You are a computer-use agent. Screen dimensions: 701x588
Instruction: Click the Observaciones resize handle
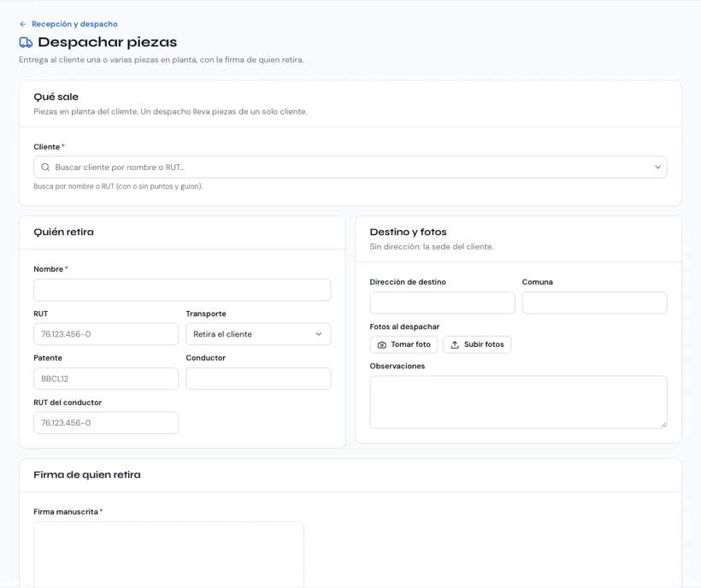coord(663,425)
